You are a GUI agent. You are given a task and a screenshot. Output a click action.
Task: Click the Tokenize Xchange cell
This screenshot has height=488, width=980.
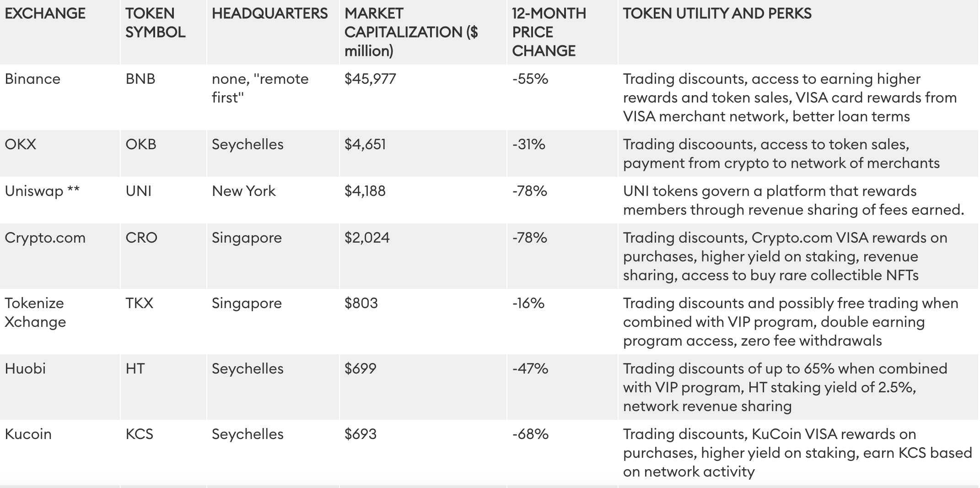coord(35,313)
